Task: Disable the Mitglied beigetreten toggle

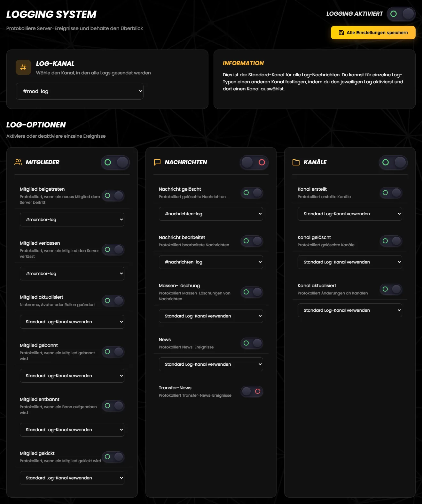Action: (113, 195)
